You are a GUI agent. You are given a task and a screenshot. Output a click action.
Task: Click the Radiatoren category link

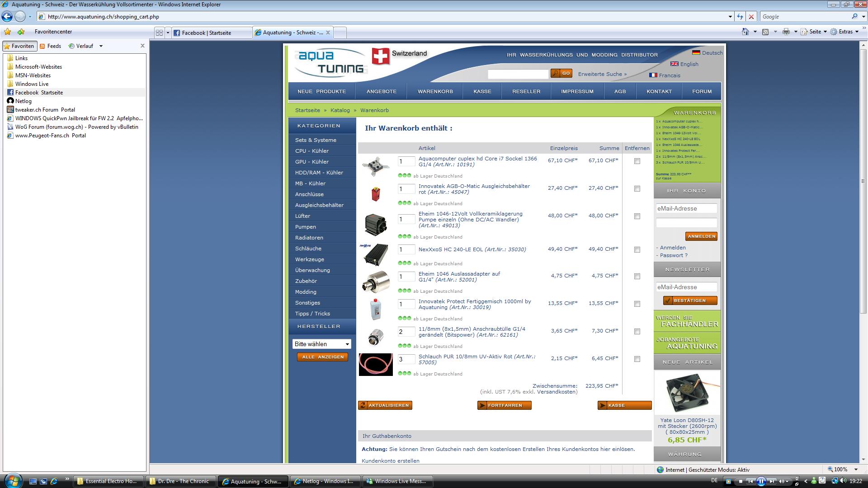[x=309, y=238]
